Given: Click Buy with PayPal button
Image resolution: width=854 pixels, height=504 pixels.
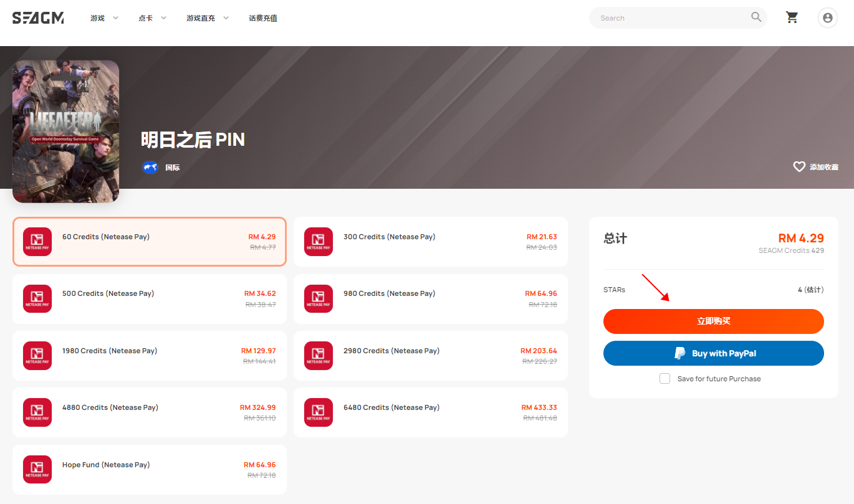Looking at the screenshot, I should coord(714,353).
